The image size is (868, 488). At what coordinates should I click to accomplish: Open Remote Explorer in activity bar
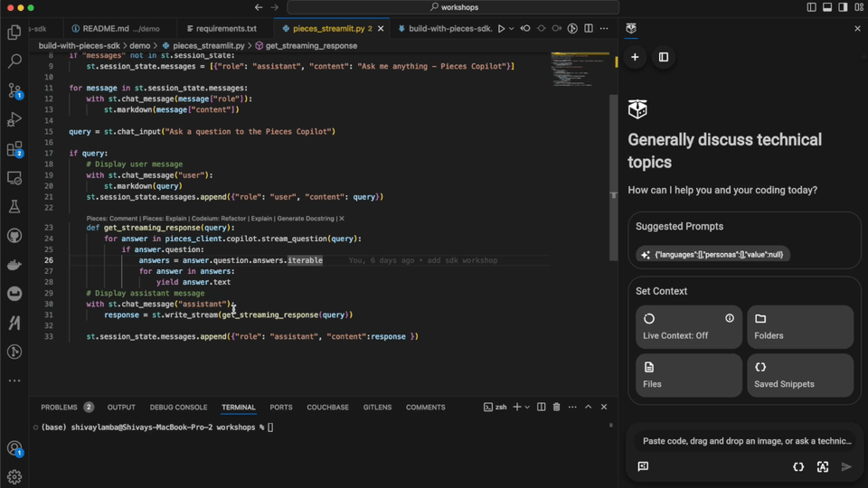14,178
